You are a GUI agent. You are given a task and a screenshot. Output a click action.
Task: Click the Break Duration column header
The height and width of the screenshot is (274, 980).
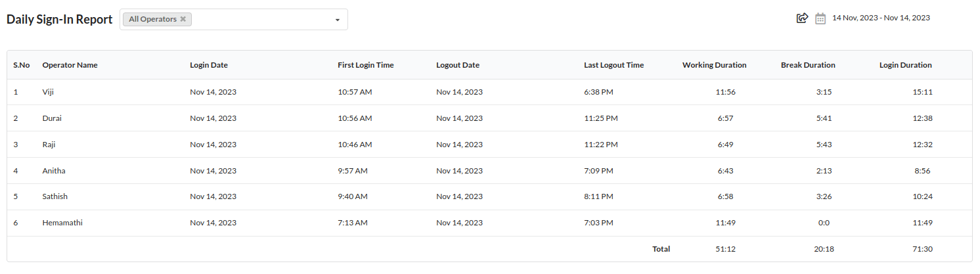click(808, 65)
